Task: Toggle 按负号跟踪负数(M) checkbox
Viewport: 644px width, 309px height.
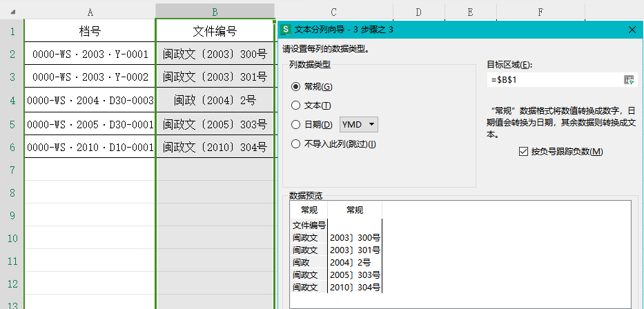Action: 561,152
